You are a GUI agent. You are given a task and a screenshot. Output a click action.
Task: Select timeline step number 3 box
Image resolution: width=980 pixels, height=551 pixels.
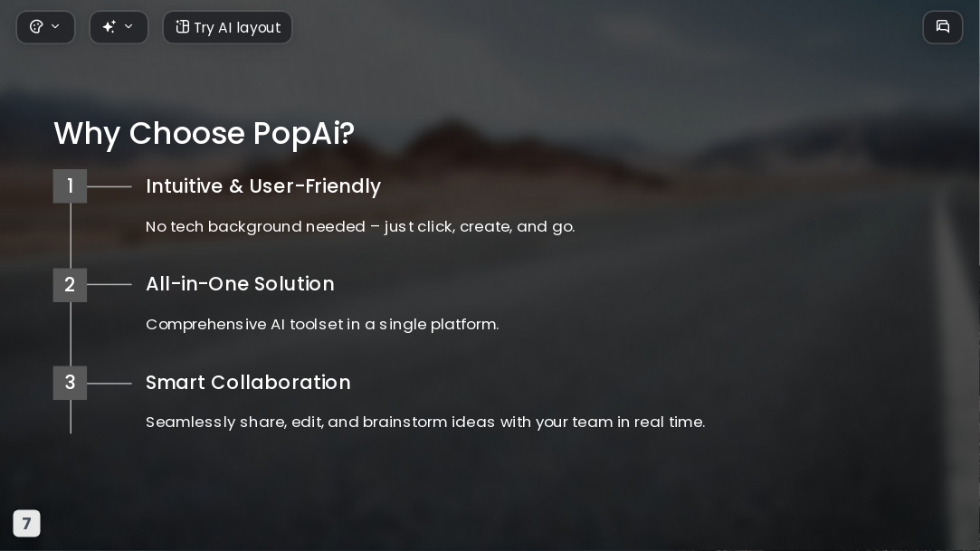coord(70,383)
